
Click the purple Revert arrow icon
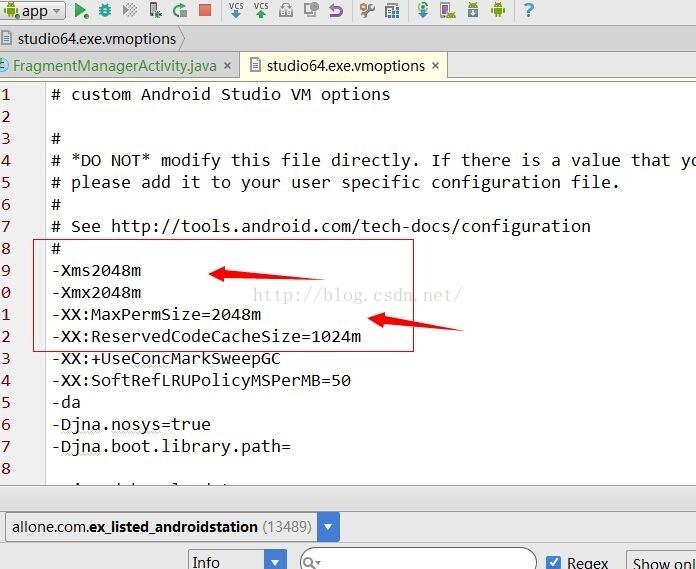coord(336,10)
